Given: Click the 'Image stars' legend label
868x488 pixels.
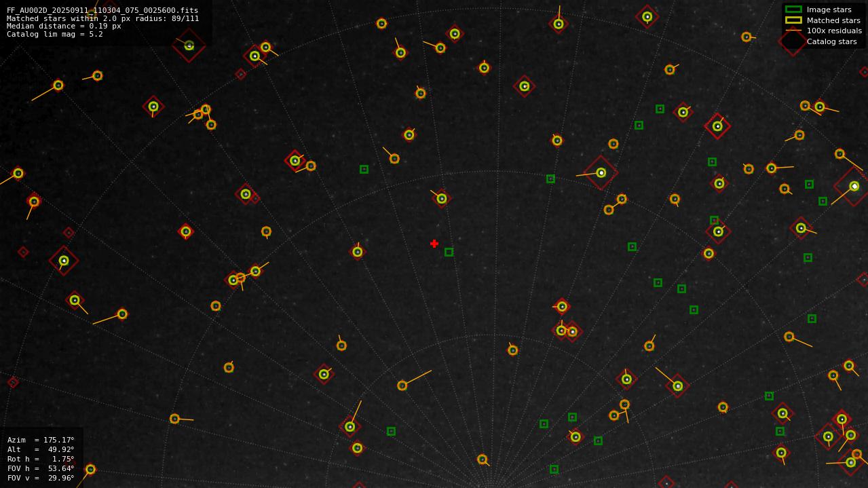Looking at the screenshot, I should pyautogui.click(x=829, y=10).
